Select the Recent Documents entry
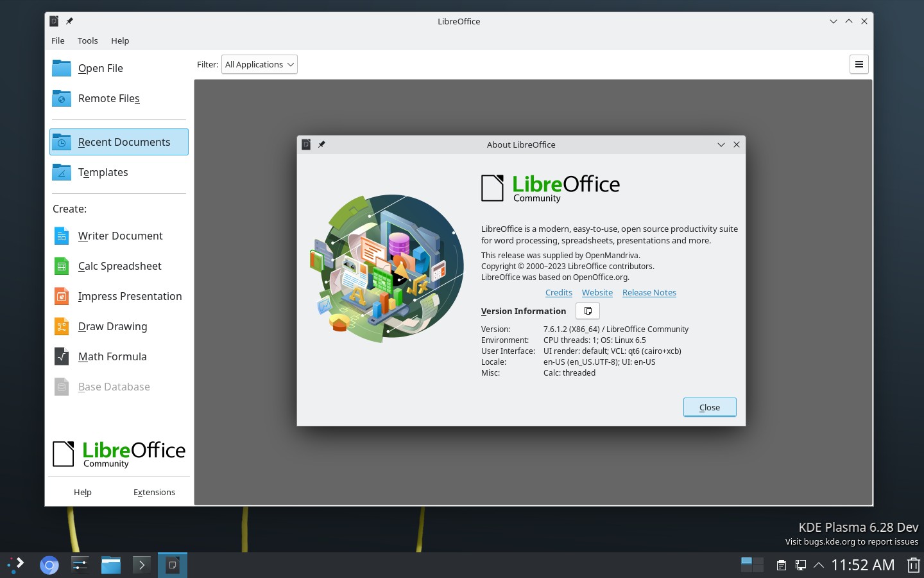This screenshot has height=578, width=924. pyautogui.click(x=119, y=142)
